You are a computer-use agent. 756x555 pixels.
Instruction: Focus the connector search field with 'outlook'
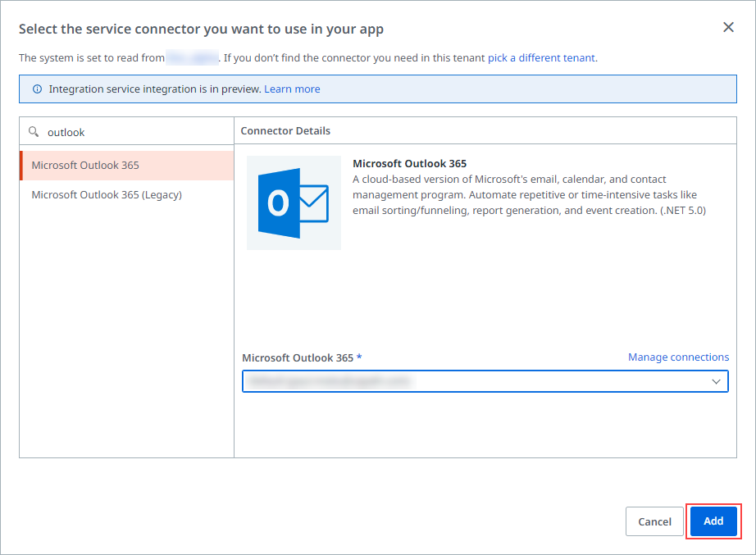127,132
